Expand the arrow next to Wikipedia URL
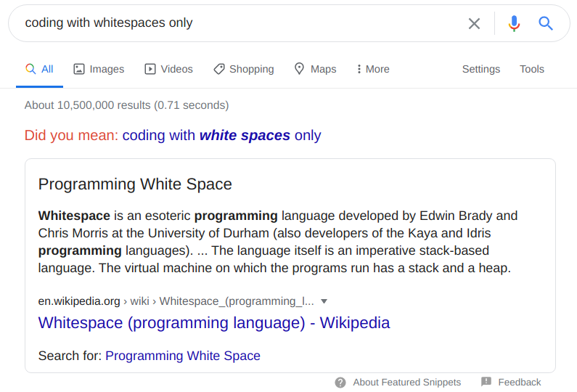 (x=324, y=301)
